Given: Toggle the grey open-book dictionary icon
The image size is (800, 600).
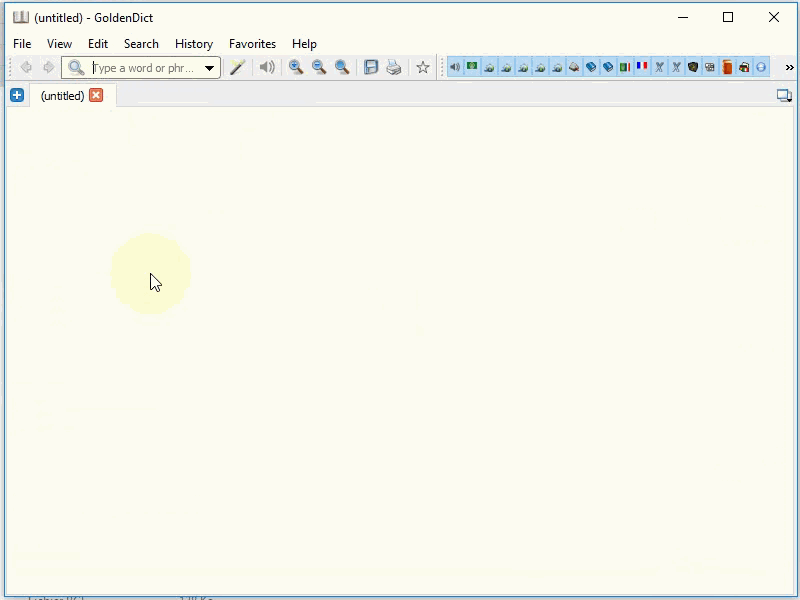Looking at the screenshot, I should pyautogui.click(x=574, y=67).
